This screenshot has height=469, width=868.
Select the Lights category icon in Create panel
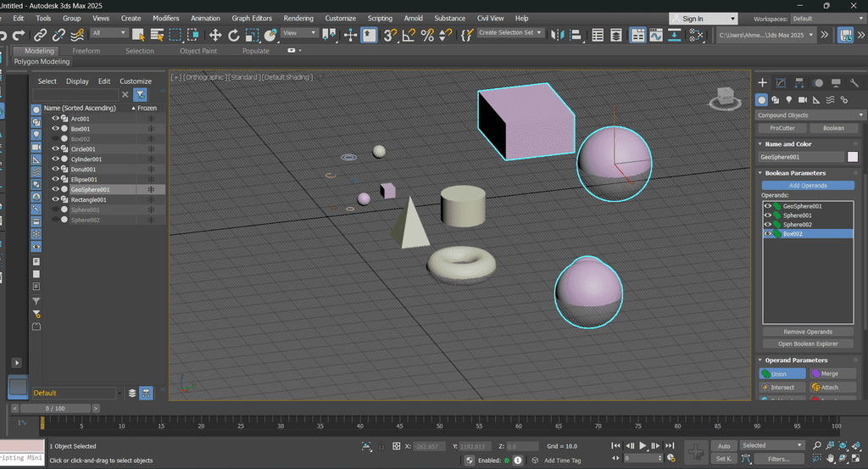(789, 100)
